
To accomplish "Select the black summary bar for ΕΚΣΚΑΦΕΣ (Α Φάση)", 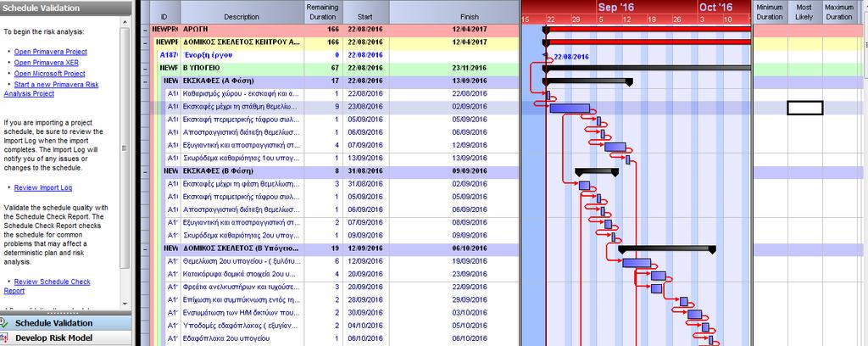I will pyautogui.click(x=588, y=81).
